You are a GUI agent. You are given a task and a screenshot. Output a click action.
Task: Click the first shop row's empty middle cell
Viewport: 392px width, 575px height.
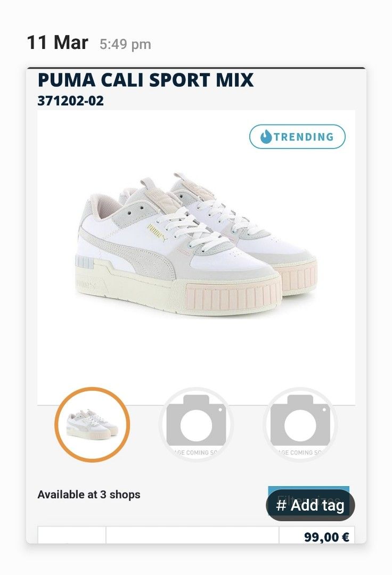coord(192,535)
